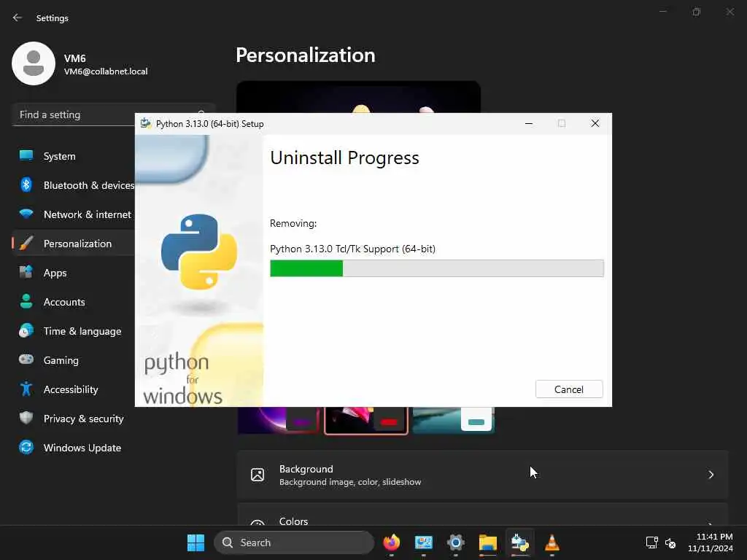Image resolution: width=747 pixels, height=560 pixels.
Task: Click the muted volume tray icon
Action: tap(670, 542)
